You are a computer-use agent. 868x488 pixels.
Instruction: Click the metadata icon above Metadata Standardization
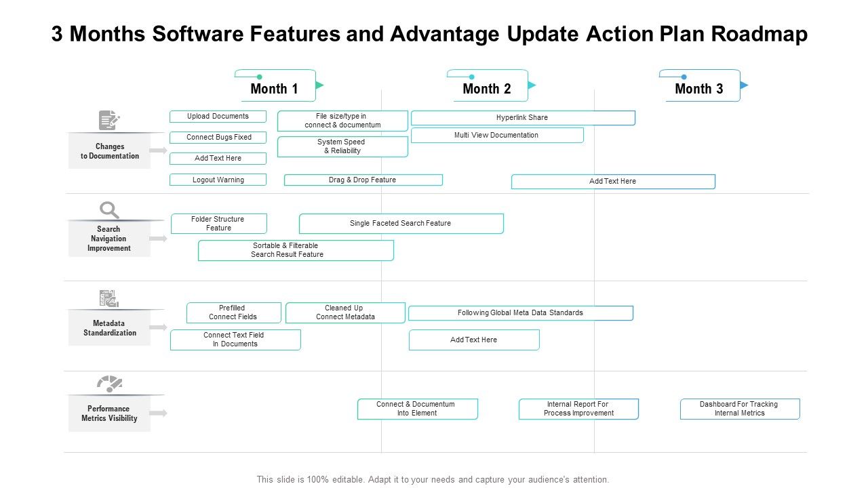pyautogui.click(x=109, y=299)
